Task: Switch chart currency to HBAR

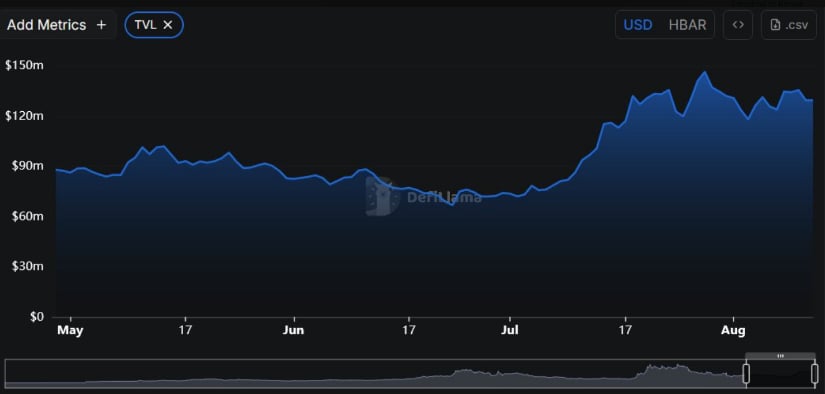Action: click(687, 25)
